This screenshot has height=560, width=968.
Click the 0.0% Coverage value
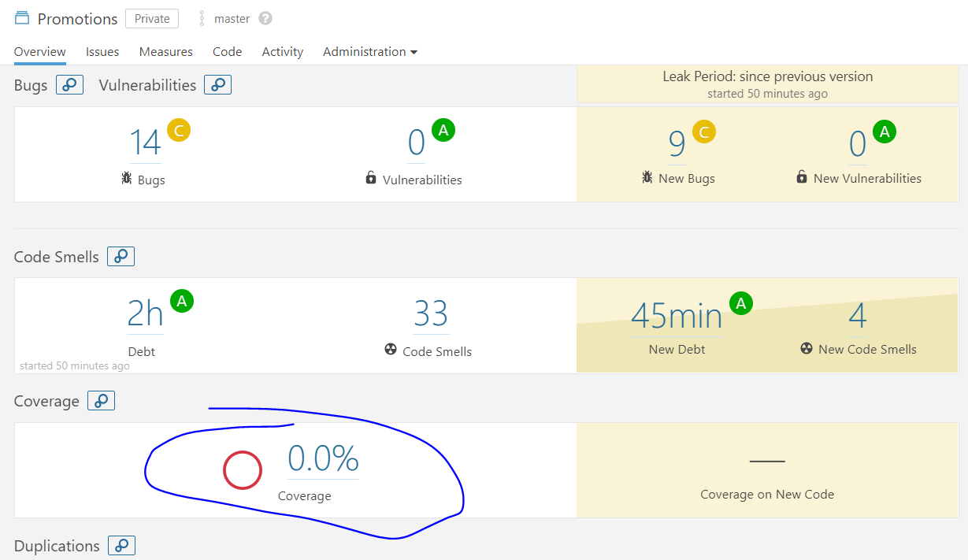click(323, 458)
